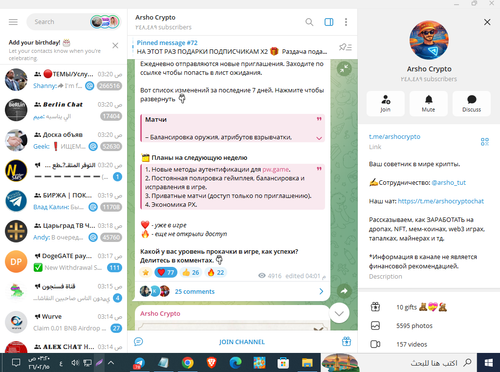The image size is (500, 372).
Task: Click the Arsho Crypto sender name on next post
Action: coord(160,313)
